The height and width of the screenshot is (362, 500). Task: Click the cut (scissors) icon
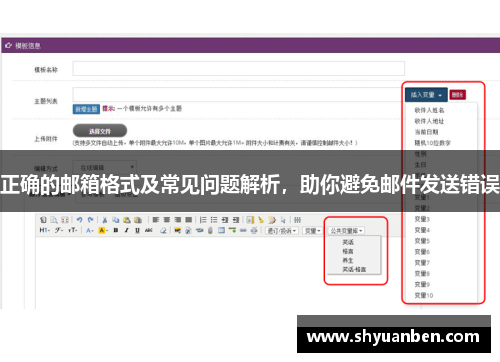click(105, 220)
